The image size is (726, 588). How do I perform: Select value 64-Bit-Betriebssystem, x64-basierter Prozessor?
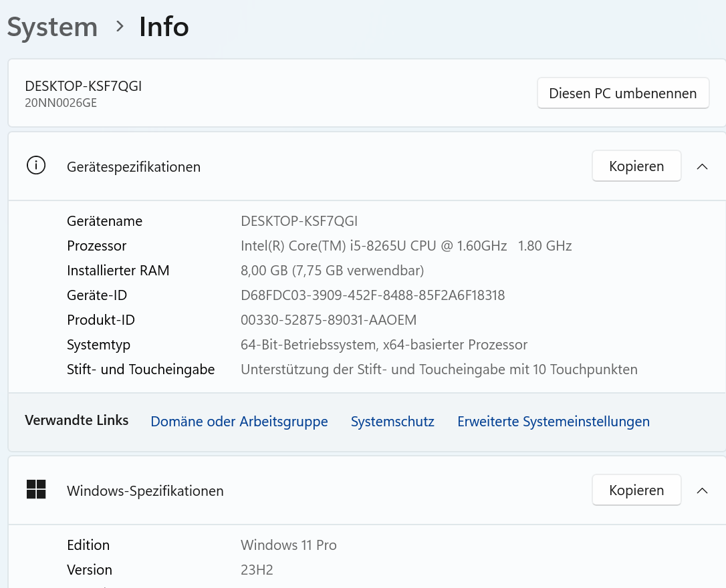click(384, 345)
